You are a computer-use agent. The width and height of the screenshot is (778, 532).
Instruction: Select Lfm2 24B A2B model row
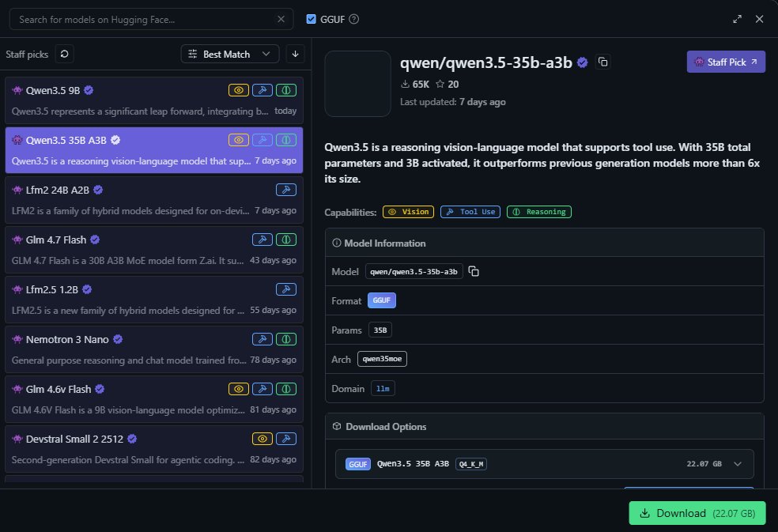[154, 200]
